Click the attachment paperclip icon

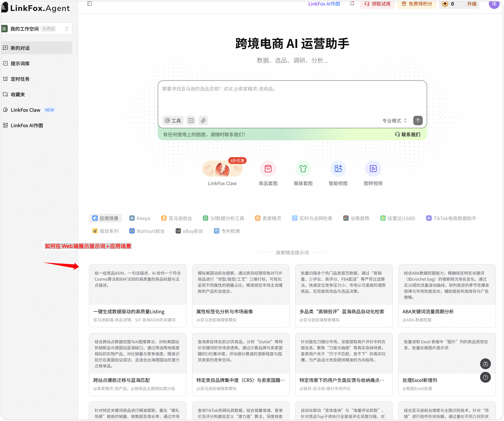click(203, 120)
